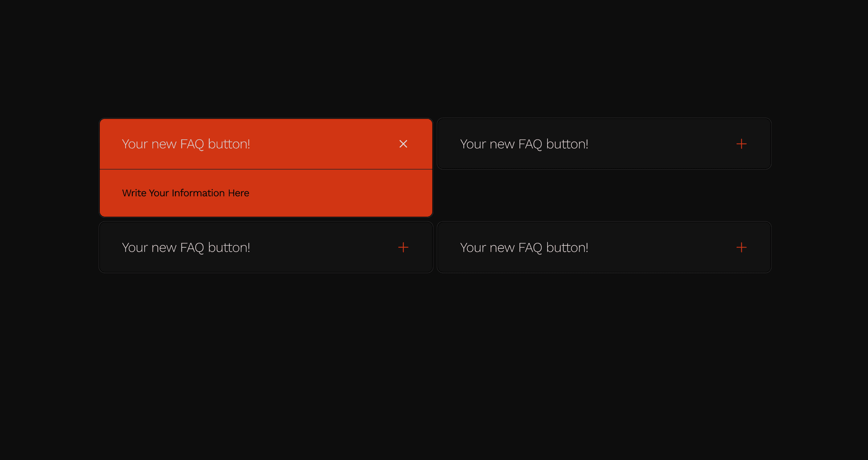868x460 pixels.
Task: Click the 'Write Your Information Here' input field
Action: click(266, 193)
